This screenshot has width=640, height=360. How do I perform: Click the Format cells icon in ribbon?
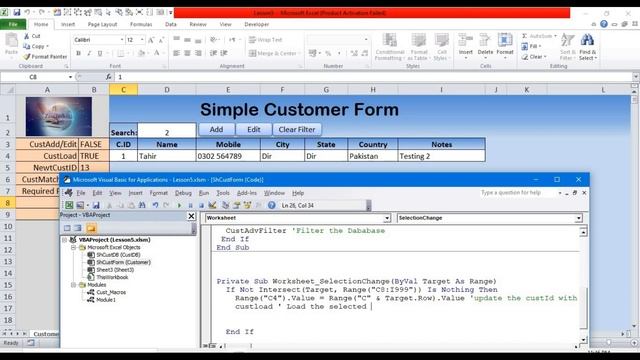tap(505, 40)
